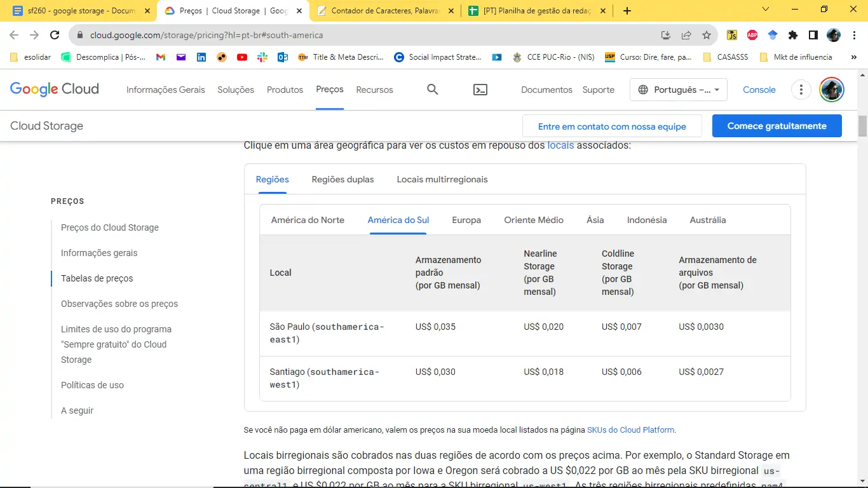The height and width of the screenshot is (488, 868).
Task: Open Chrome extensions puzzle icon
Action: coord(793,36)
